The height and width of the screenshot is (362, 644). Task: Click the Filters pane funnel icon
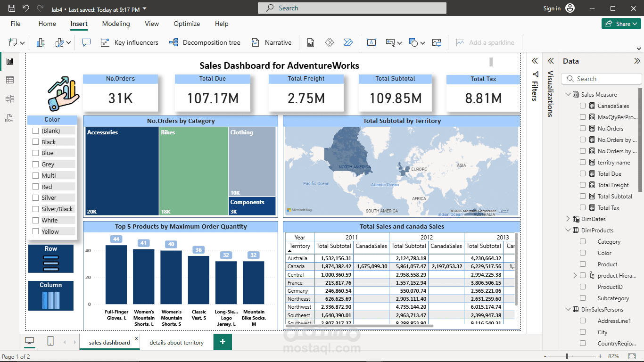[535, 74]
